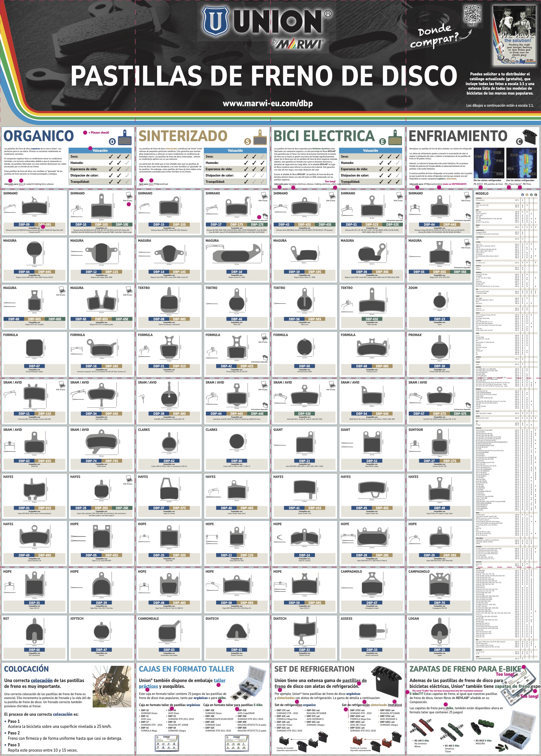
Task: Click the 'by MARWI' logo under Union
Action: (298, 44)
